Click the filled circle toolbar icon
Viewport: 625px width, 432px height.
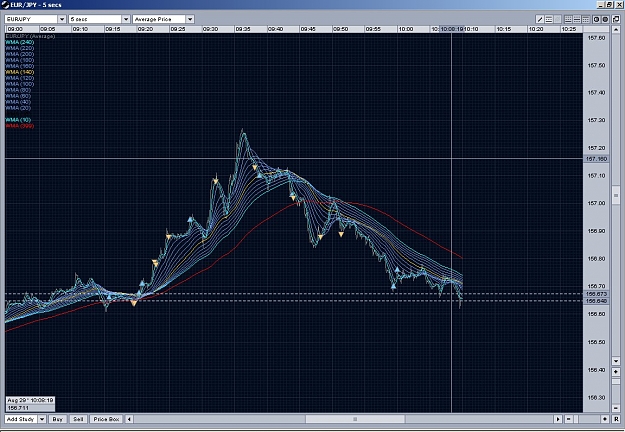click(x=605, y=19)
